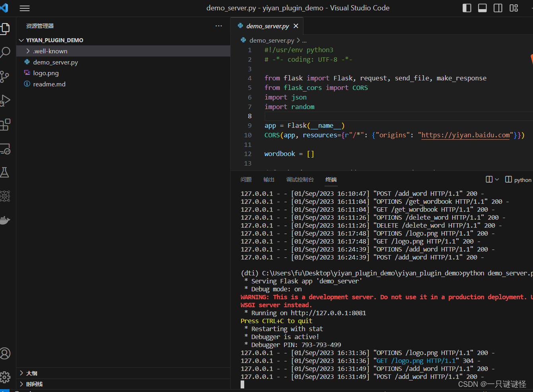Viewport: 533px width, 392px height.
Task: Click the DELETE /delete_word log line
Action: [371, 225]
